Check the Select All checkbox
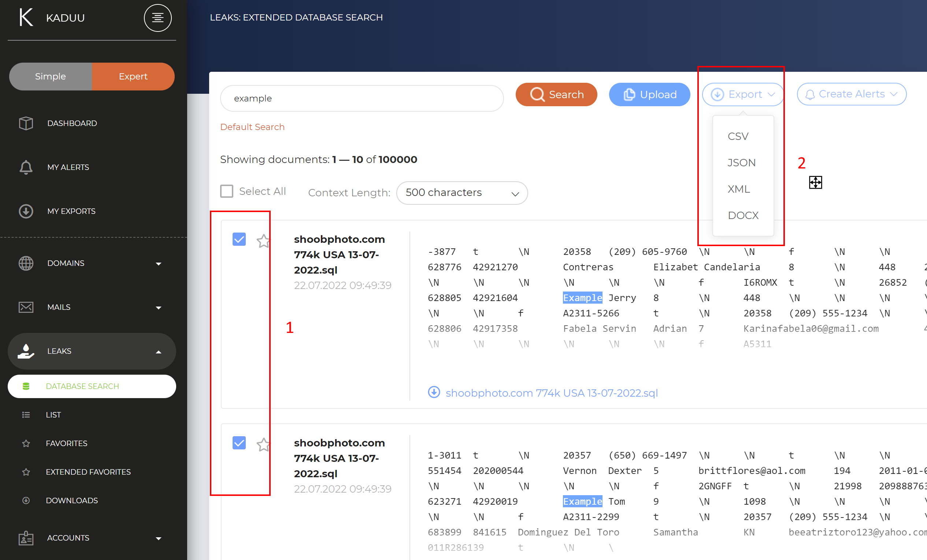This screenshot has height=560, width=927. coord(226,191)
